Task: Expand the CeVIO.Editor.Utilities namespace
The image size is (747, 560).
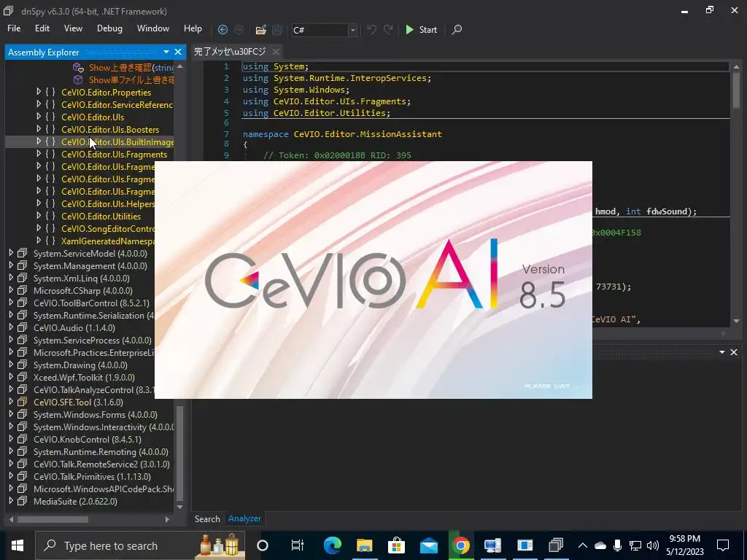Action: (39, 215)
